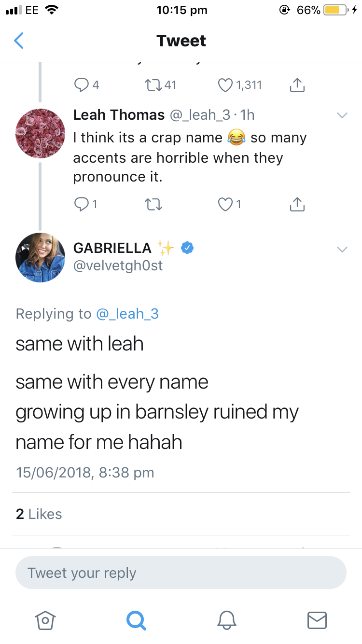Go back using the blue back arrow

(18, 41)
